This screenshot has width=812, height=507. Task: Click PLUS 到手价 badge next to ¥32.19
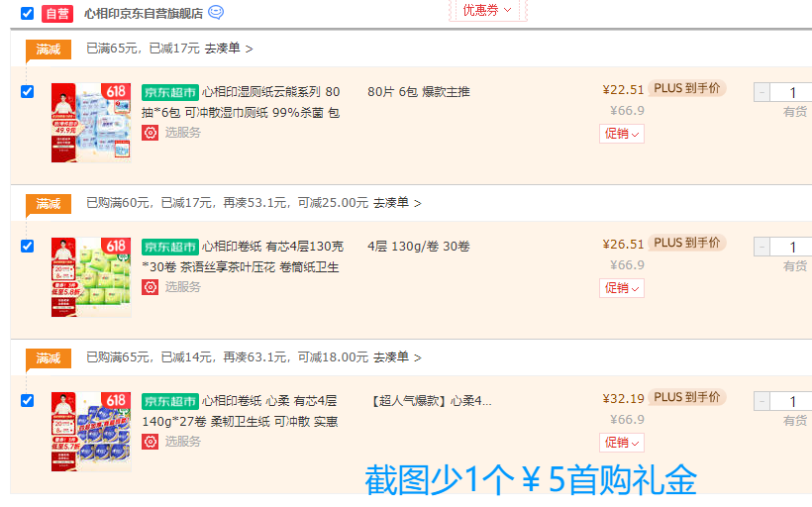[x=686, y=397]
